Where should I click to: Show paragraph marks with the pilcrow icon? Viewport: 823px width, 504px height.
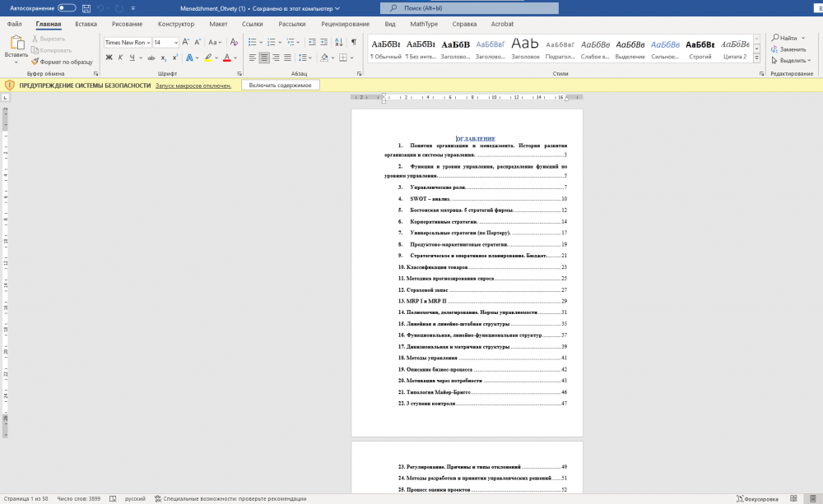click(x=354, y=42)
